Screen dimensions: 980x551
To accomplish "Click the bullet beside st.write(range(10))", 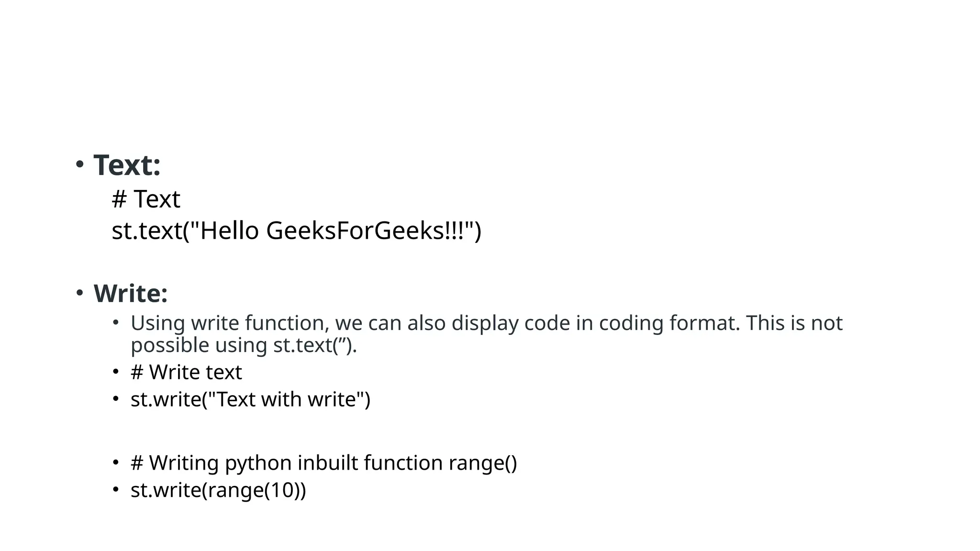I will [115, 489].
